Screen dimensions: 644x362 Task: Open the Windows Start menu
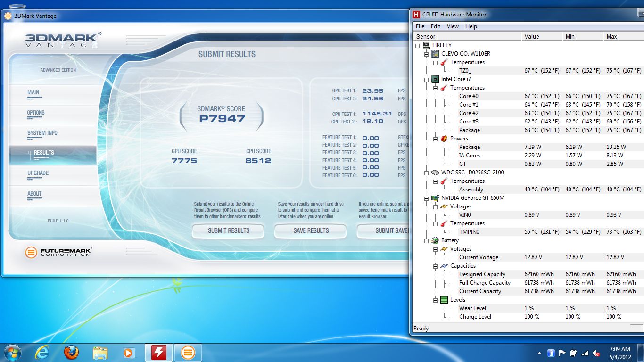(12, 353)
